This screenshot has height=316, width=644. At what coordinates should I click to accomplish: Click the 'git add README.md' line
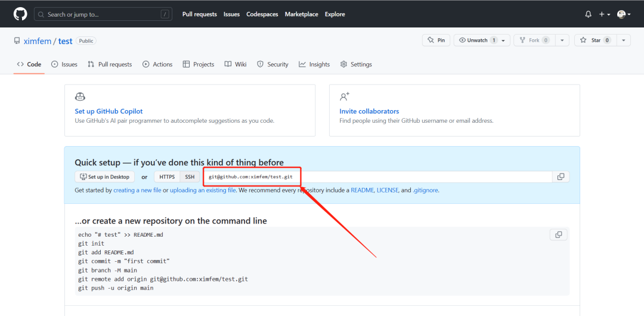(106, 252)
